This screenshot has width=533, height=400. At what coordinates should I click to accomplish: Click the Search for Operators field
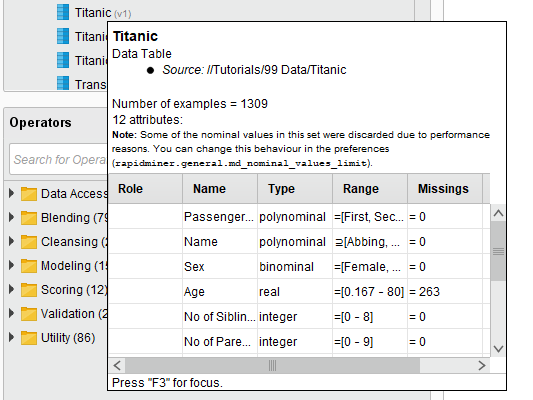click(58, 159)
